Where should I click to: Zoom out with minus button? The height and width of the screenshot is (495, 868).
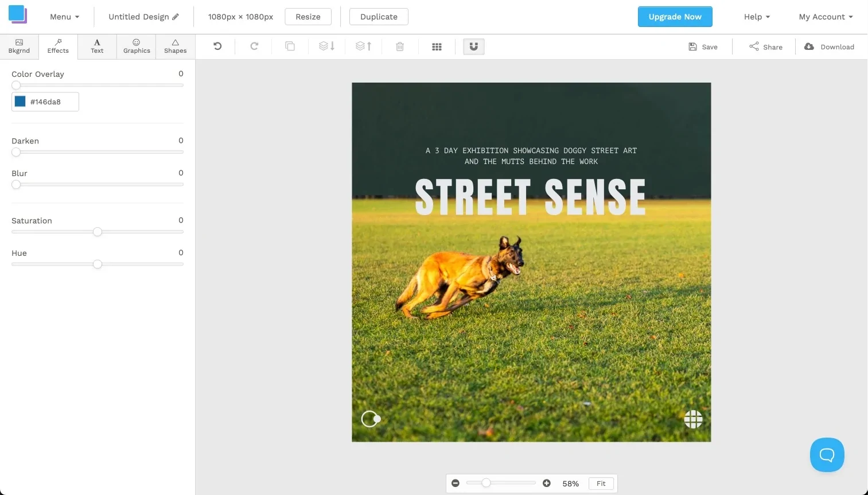[456, 484]
